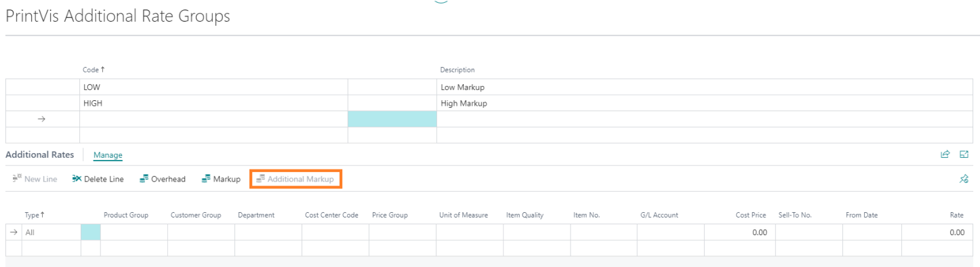Click the Cost Price column header

(751, 215)
